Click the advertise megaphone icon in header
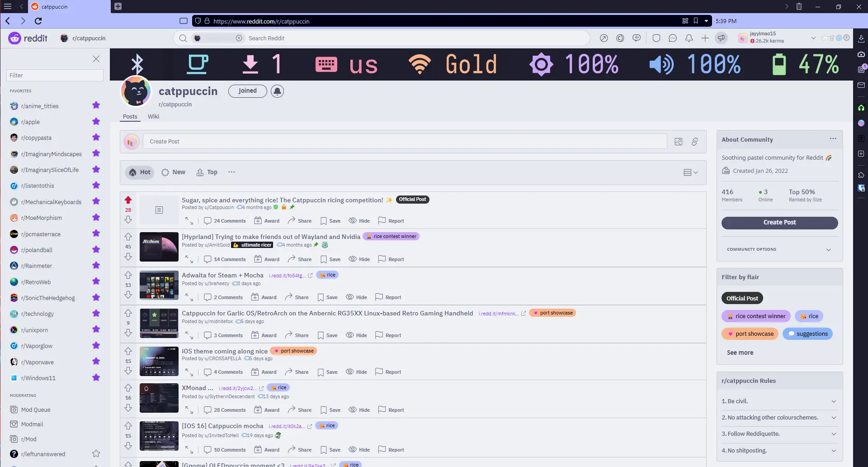 pyautogui.click(x=722, y=38)
